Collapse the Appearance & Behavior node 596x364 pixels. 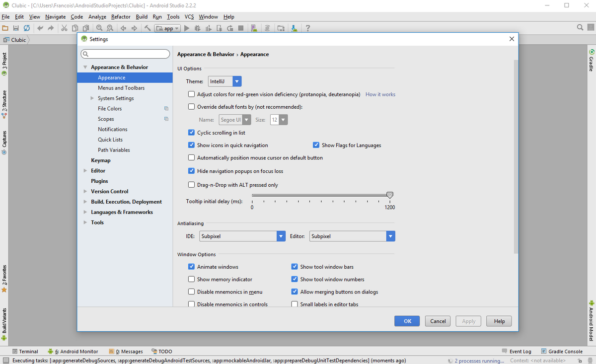(85, 67)
